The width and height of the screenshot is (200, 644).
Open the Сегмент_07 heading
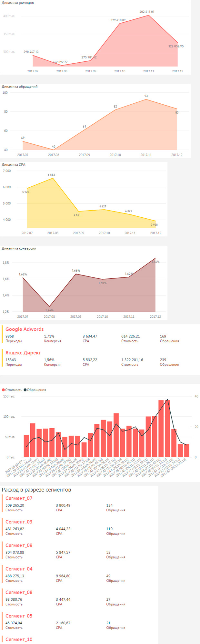pyautogui.click(x=19, y=498)
